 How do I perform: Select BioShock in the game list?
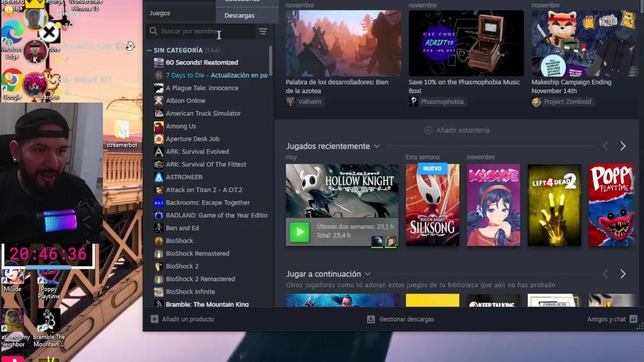(x=180, y=241)
